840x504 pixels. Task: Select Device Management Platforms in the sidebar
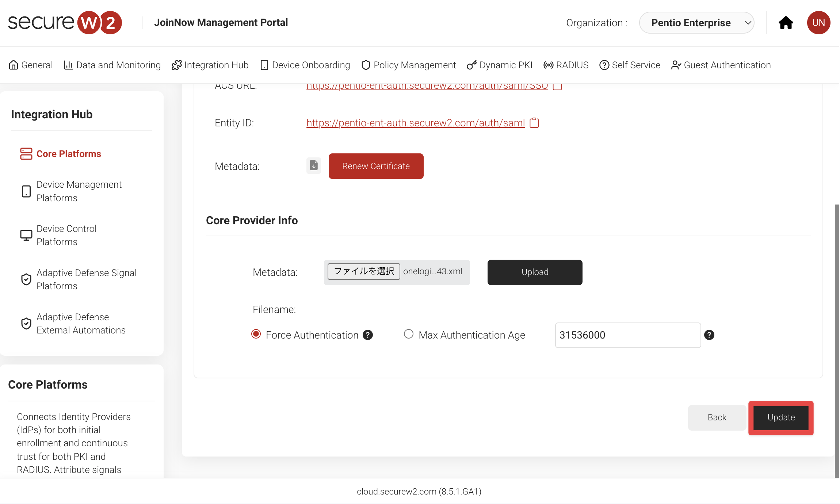79,191
